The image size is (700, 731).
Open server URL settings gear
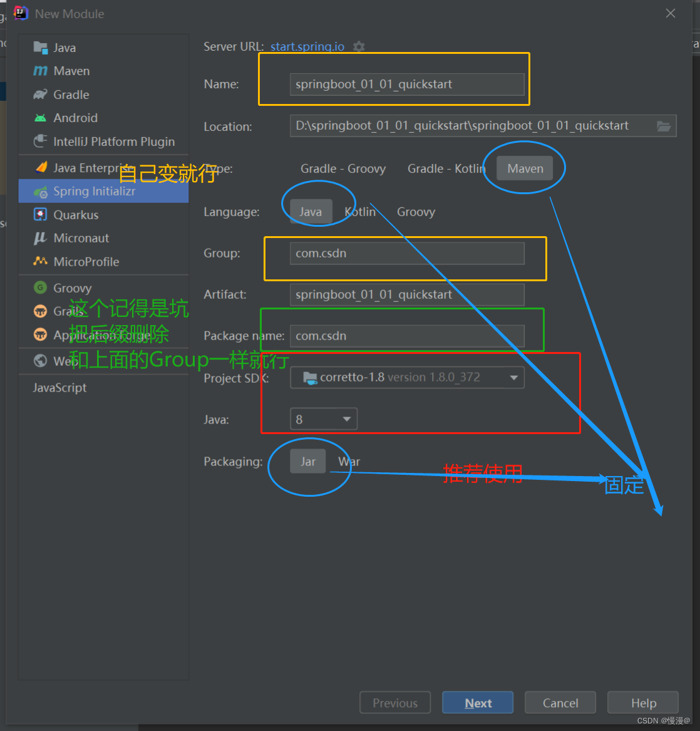click(358, 46)
